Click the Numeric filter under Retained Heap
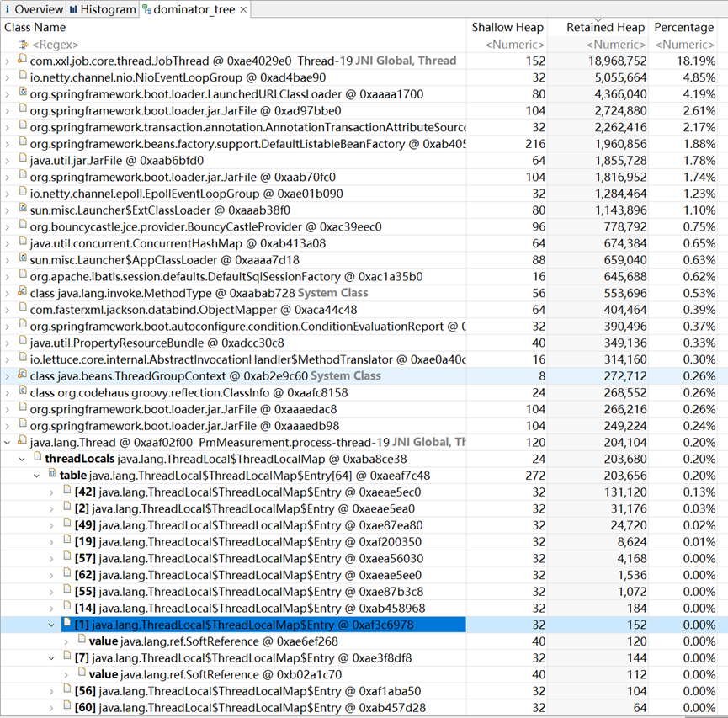The image size is (728, 718). [615, 45]
